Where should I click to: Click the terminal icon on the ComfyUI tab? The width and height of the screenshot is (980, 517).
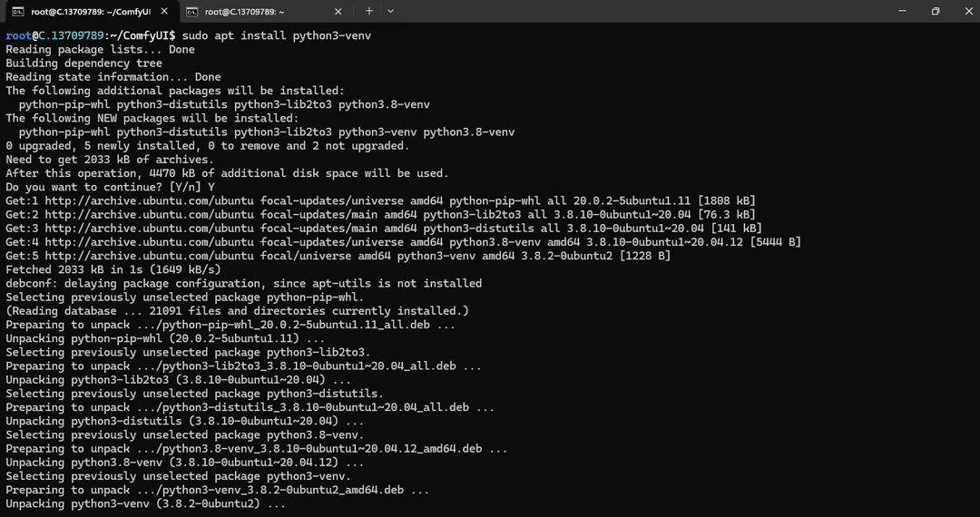pos(18,11)
